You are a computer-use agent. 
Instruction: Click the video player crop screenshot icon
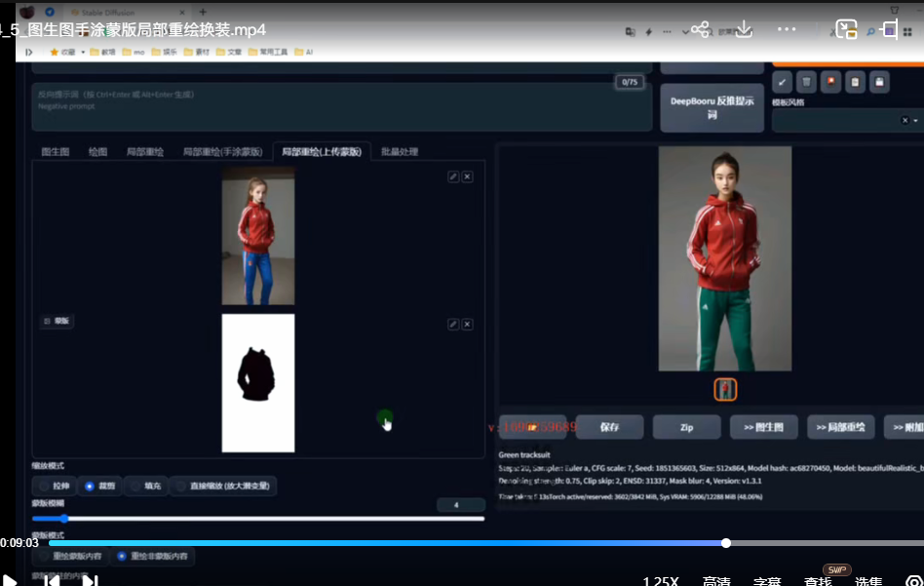click(889, 29)
